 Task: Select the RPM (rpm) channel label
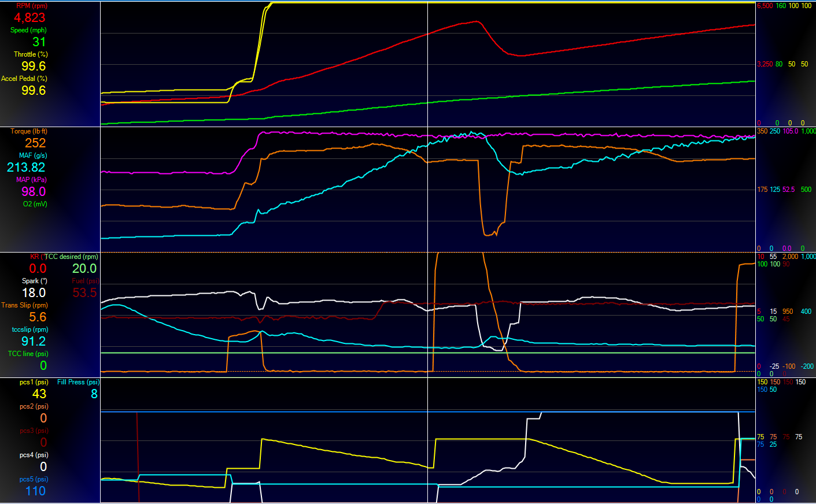point(32,6)
